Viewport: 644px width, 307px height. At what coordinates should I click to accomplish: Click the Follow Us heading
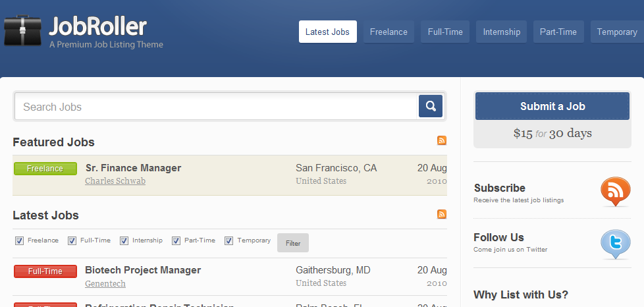(498, 237)
